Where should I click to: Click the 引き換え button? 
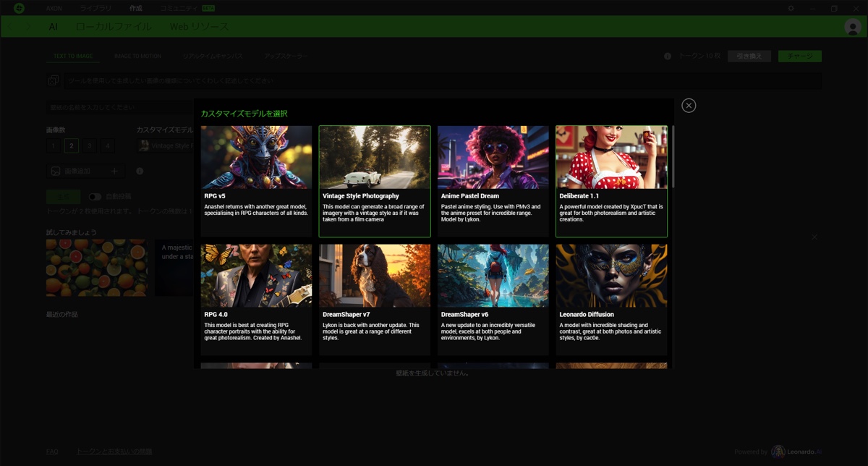pyautogui.click(x=749, y=56)
